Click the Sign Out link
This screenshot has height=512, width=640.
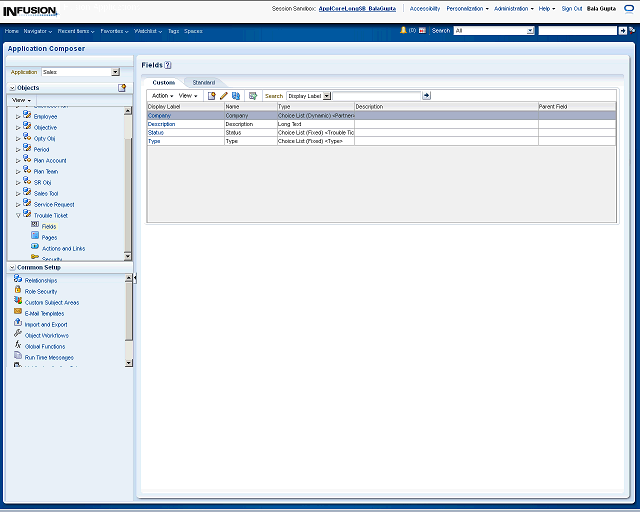[572, 8]
